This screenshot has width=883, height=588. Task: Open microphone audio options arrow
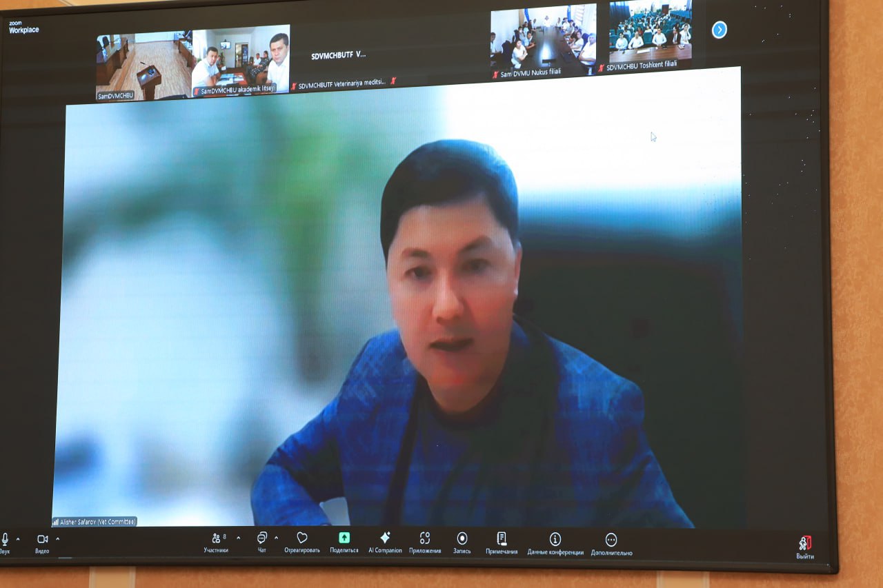(18, 539)
